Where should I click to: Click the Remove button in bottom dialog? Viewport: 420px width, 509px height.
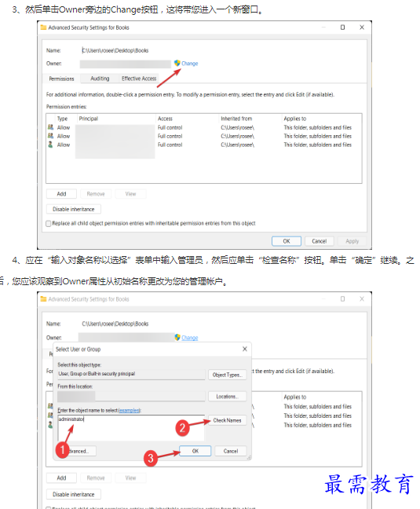[x=96, y=478]
